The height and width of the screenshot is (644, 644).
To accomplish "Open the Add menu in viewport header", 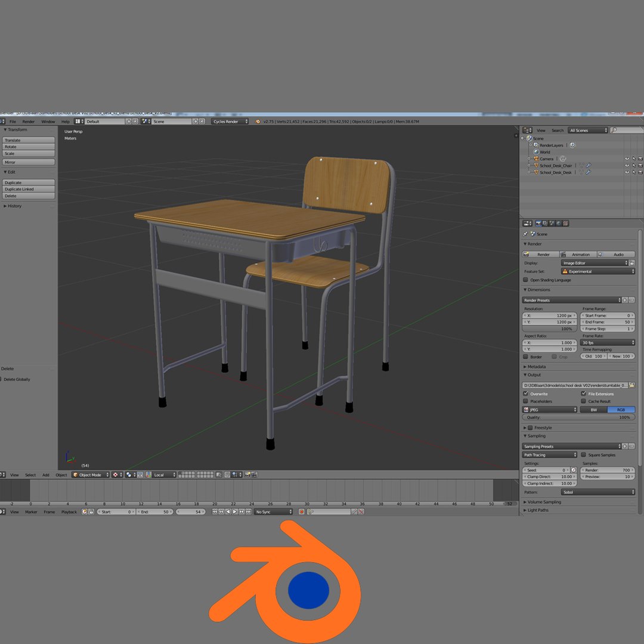I will coord(45,475).
